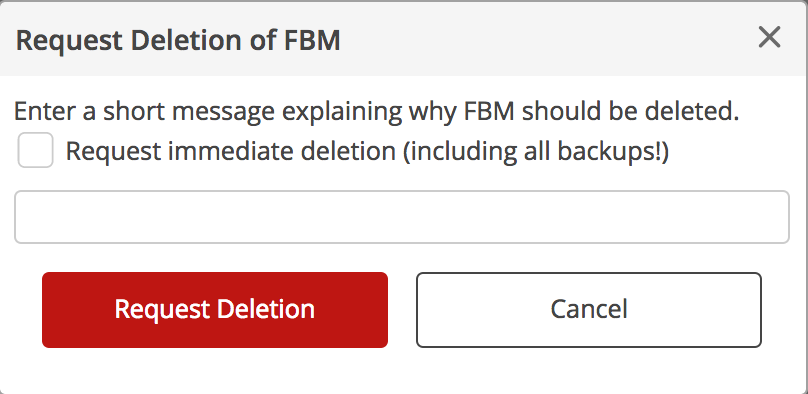Focus the deletion reason message field

pos(402,217)
